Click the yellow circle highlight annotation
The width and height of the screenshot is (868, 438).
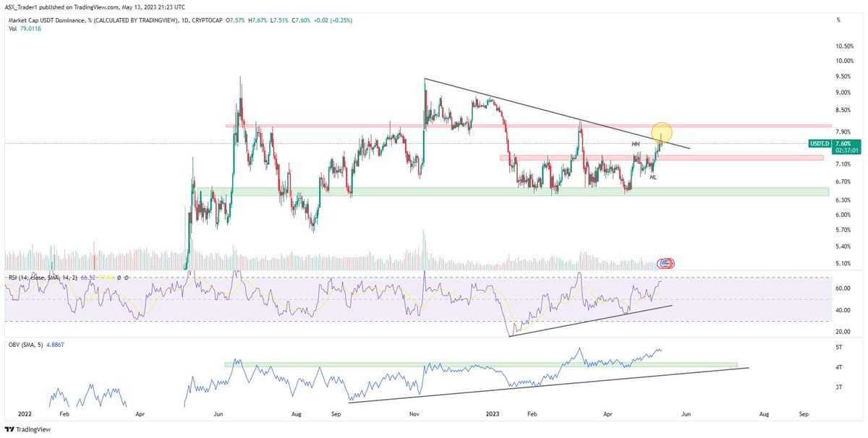[x=660, y=133]
